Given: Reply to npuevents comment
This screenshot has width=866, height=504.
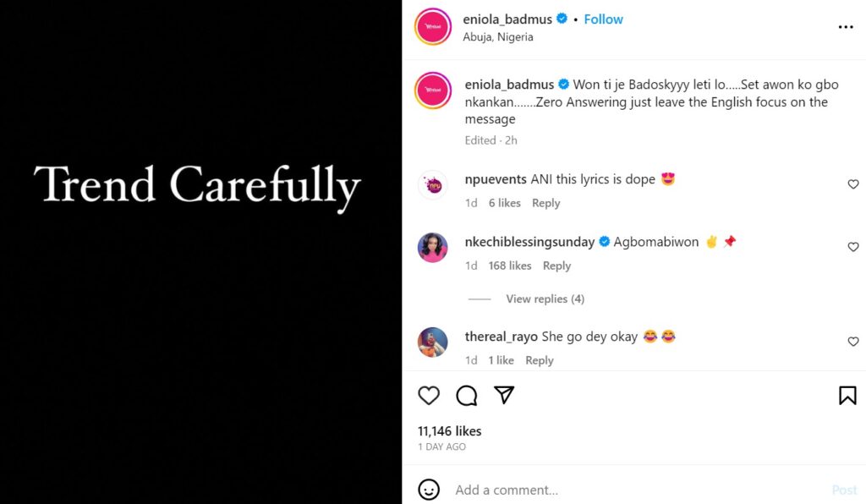Looking at the screenshot, I should point(545,203).
